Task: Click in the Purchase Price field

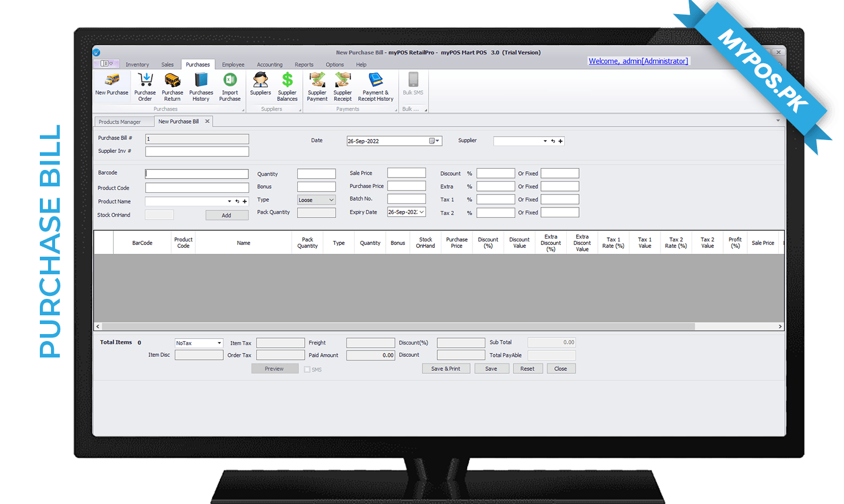Action: coord(407,186)
